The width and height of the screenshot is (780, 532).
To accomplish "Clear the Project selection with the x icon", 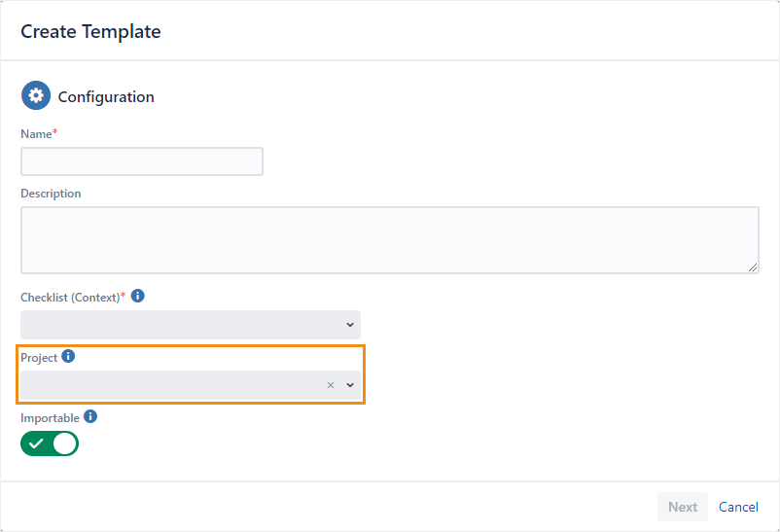I will (x=331, y=385).
